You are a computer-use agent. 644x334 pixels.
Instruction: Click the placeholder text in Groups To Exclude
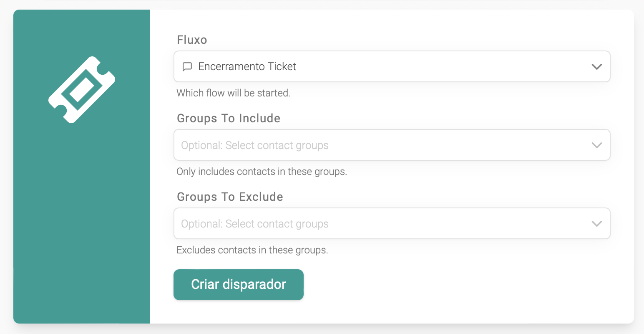255,224
